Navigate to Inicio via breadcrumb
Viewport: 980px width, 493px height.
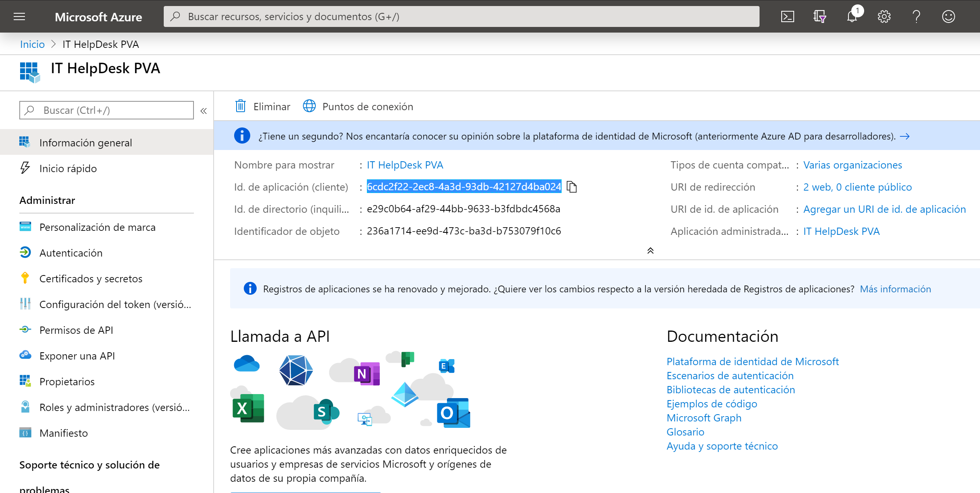[32, 44]
